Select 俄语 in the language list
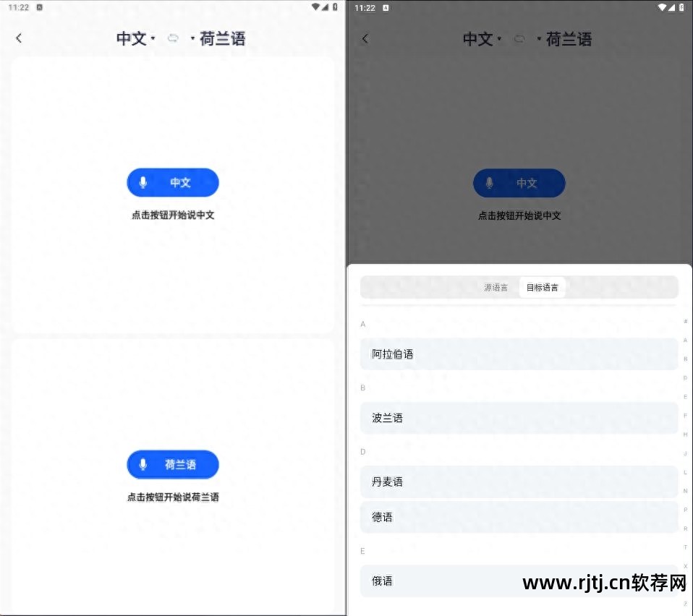 (x=519, y=581)
